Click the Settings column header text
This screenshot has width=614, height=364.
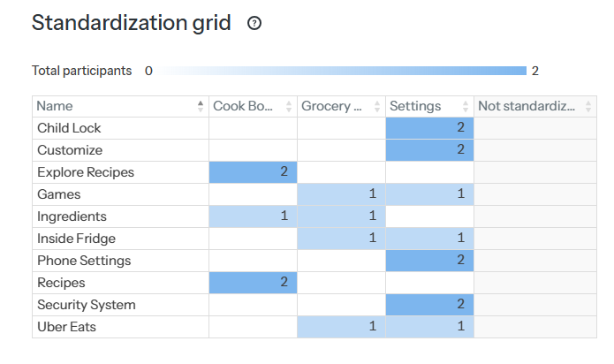[415, 106]
